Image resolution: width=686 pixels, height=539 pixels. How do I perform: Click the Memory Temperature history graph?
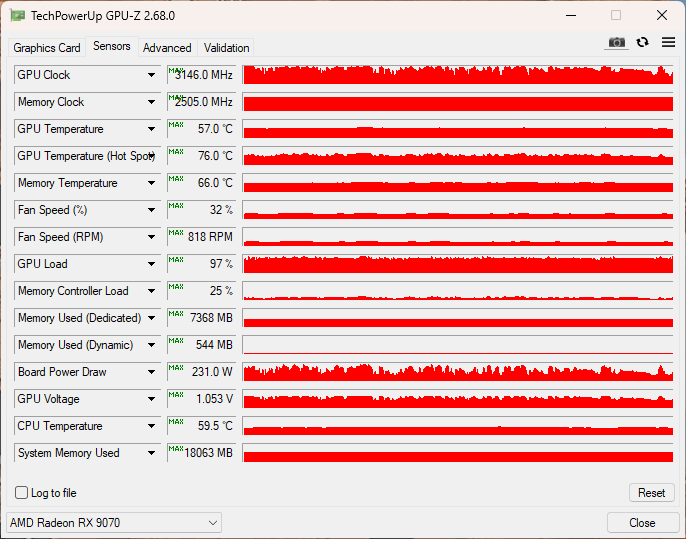458,183
